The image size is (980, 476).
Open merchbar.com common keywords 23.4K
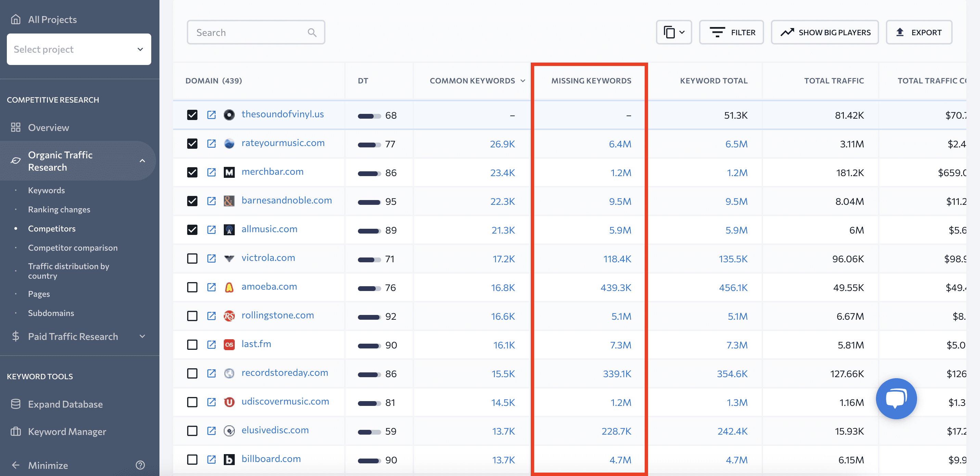(502, 173)
